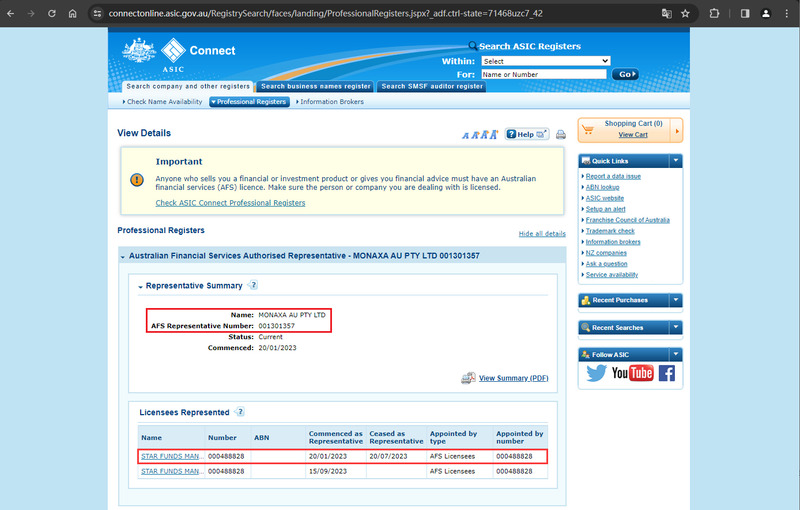The image size is (800, 510).
Task: Click AFS Representative Number value 001301357
Action: click(x=277, y=326)
